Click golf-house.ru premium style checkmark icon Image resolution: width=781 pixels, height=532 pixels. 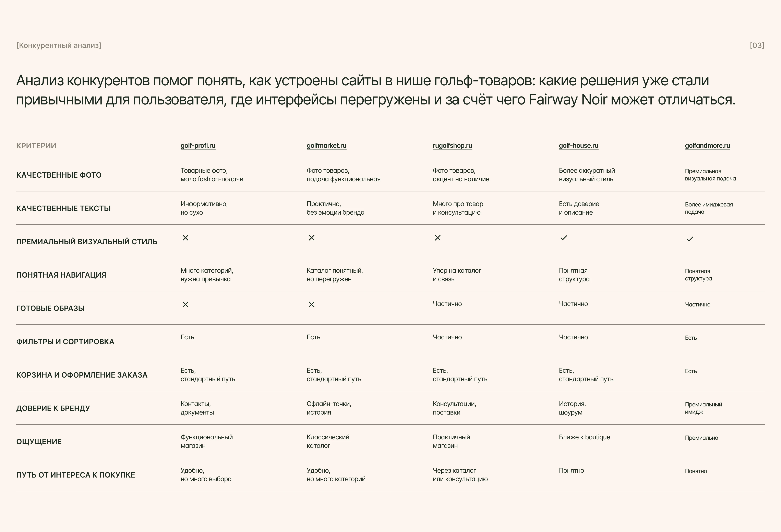(564, 238)
